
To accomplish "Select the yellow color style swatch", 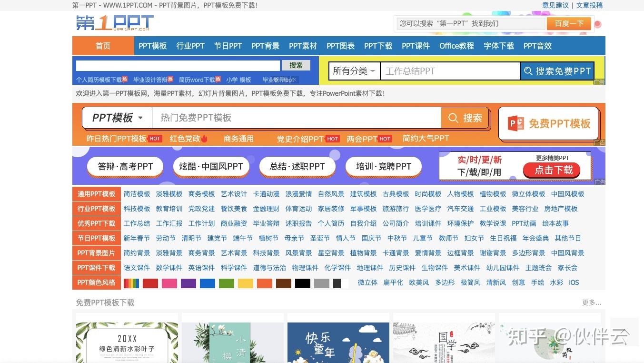I will [x=246, y=283].
